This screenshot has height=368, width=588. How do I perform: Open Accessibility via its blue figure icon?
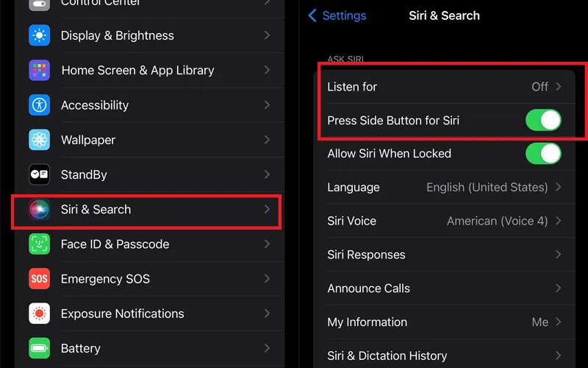40,105
